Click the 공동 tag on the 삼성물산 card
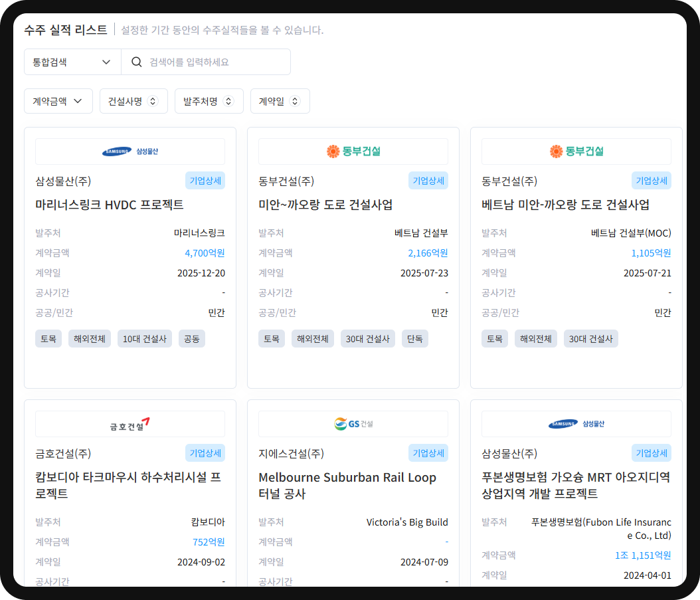Screen dimensions: 700x600 [192, 339]
